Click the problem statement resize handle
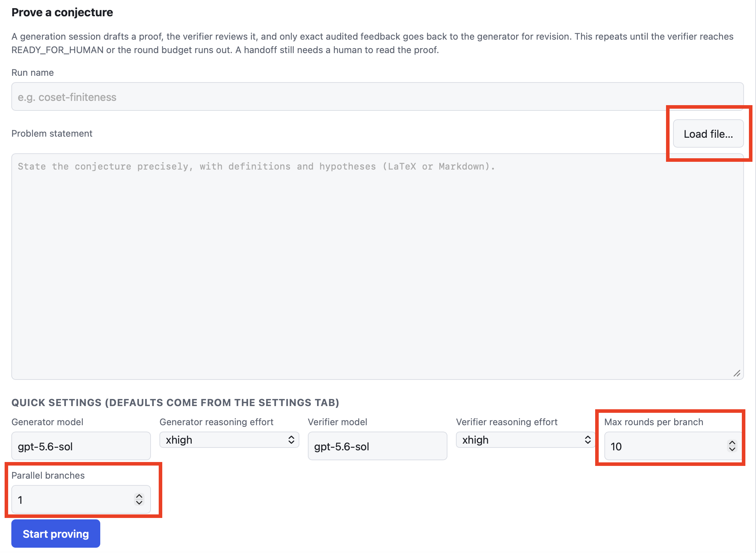Viewport: 756px width, 553px height. (x=737, y=373)
